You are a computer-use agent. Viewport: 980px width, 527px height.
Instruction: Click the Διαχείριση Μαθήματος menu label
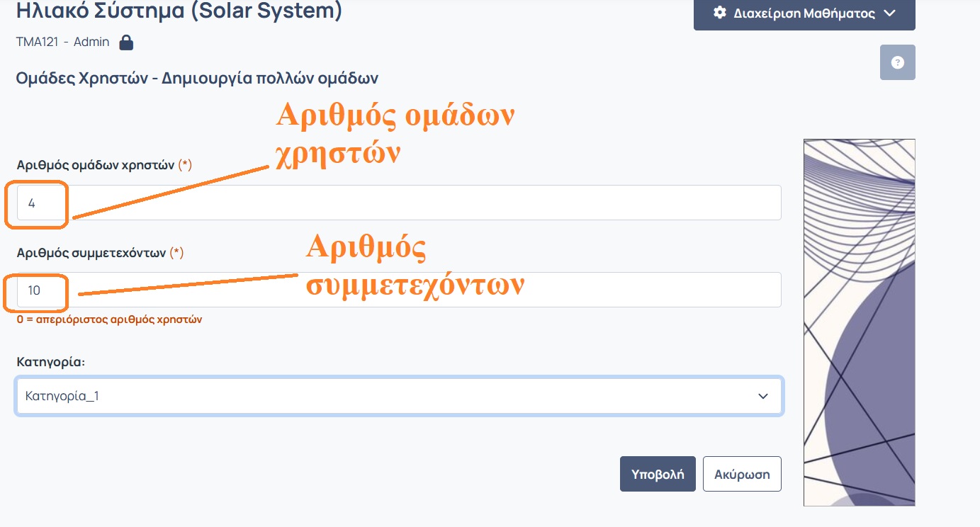coord(804,13)
